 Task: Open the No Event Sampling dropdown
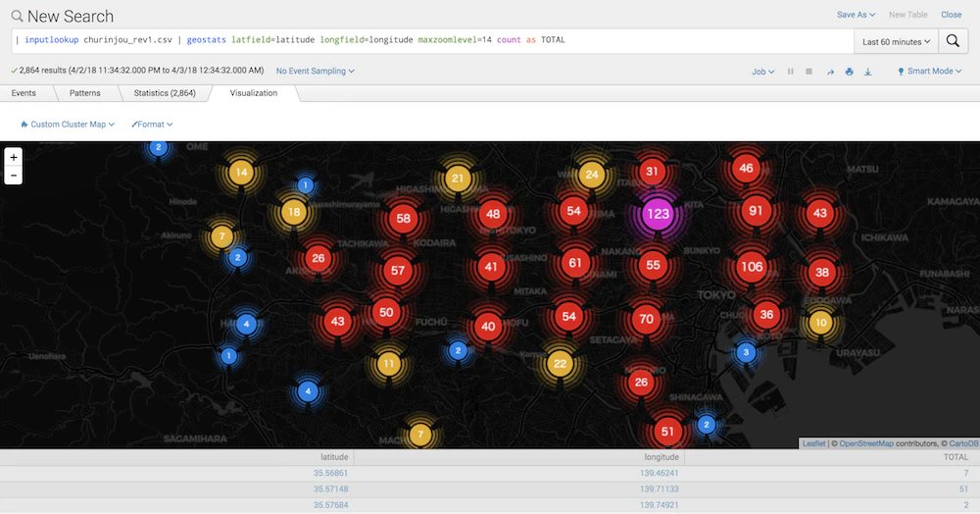point(315,72)
